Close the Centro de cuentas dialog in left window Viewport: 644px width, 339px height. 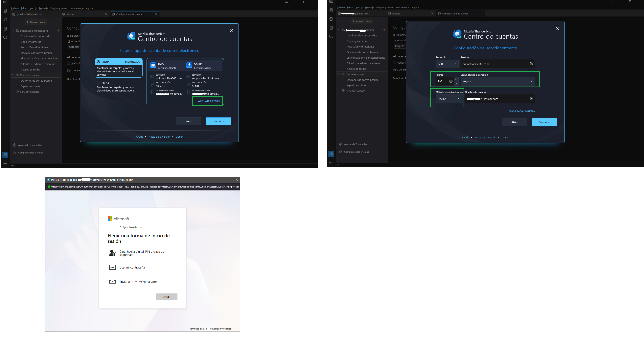pyautogui.click(x=231, y=31)
